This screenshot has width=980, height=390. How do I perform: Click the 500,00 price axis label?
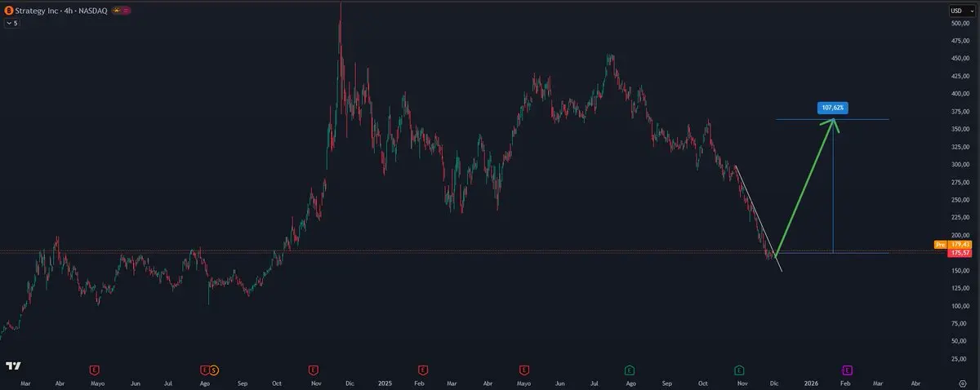point(960,24)
